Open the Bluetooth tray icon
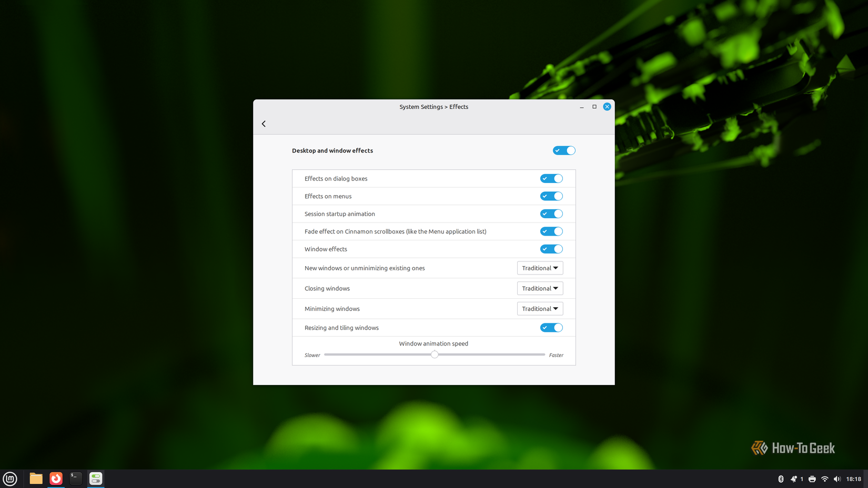 click(x=781, y=479)
